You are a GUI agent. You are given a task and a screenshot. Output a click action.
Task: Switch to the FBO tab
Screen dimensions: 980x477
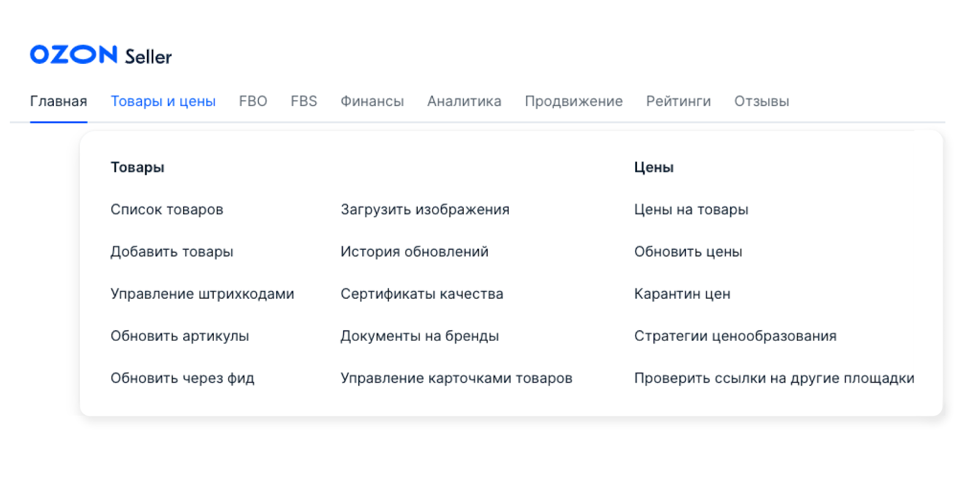point(253,101)
